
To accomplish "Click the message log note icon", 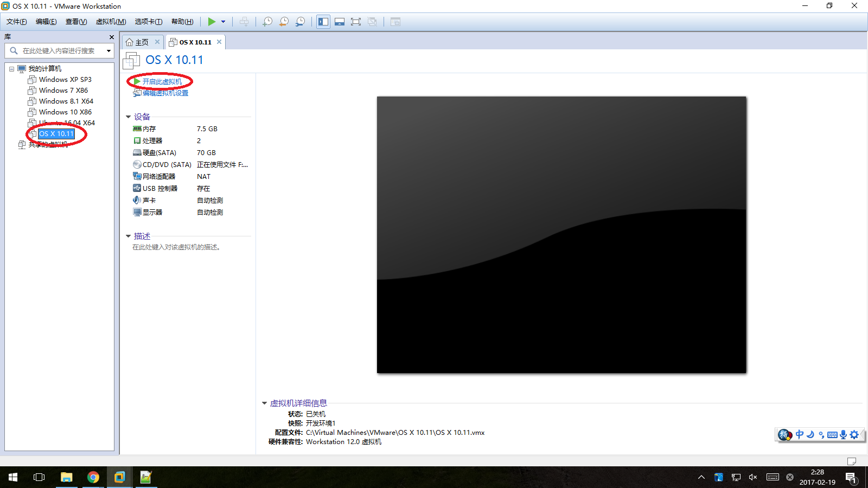I will point(852,461).
